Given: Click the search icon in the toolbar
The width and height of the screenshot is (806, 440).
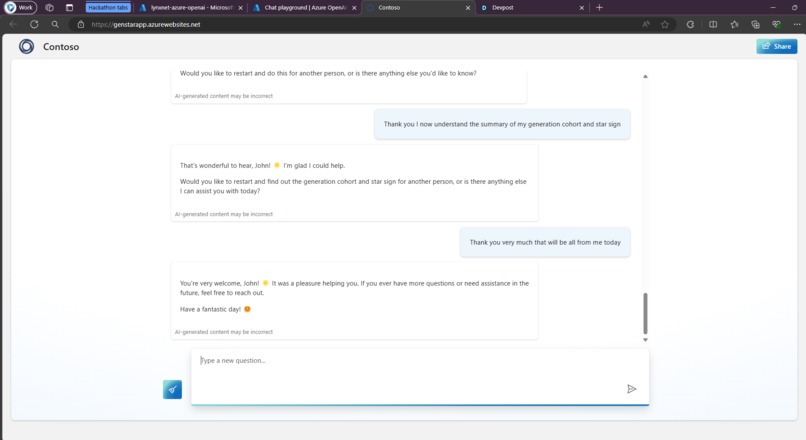Looking at the screenshot, I should pos(55,24).
